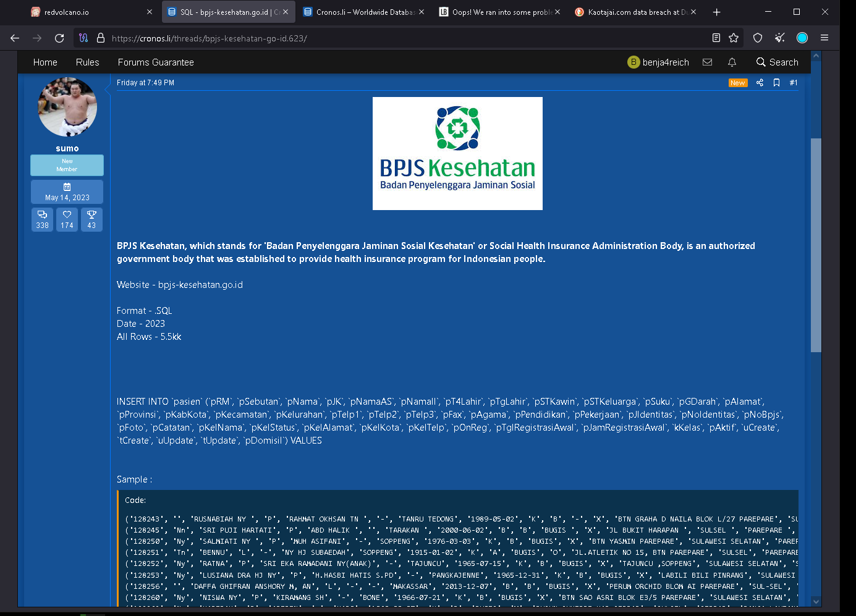The height and width of the screenshot is (616, 856).
Task: Share this post via share icon
Action: (760, 83)
